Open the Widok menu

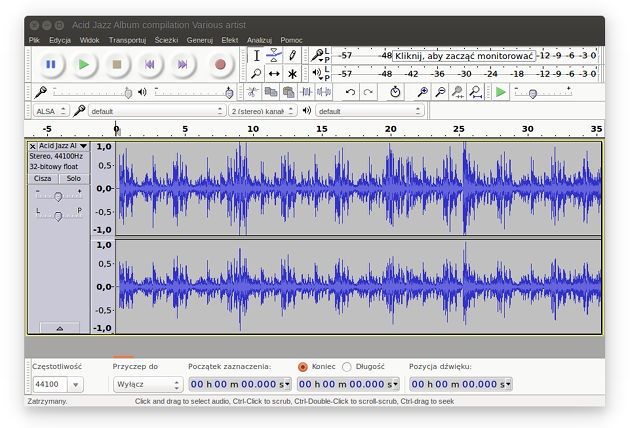[89, 40]
